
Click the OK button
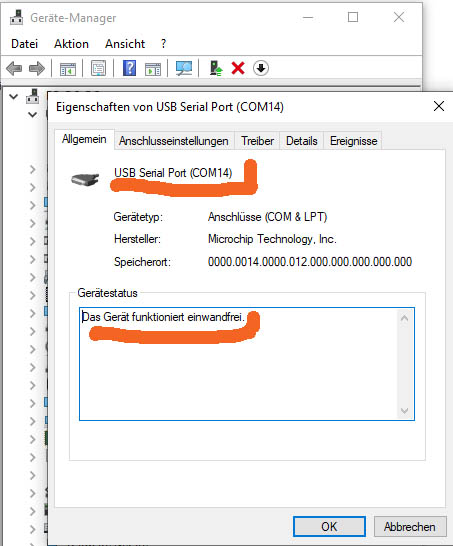tap(329, 526)
